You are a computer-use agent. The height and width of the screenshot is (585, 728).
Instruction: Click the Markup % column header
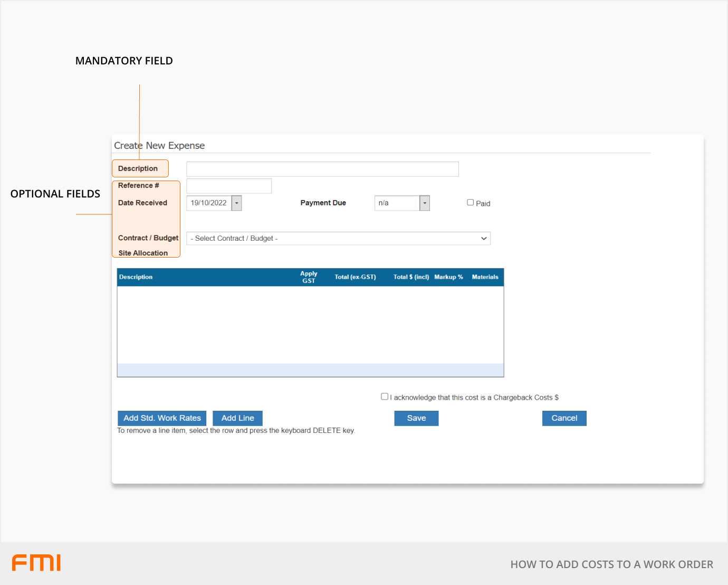448,277
